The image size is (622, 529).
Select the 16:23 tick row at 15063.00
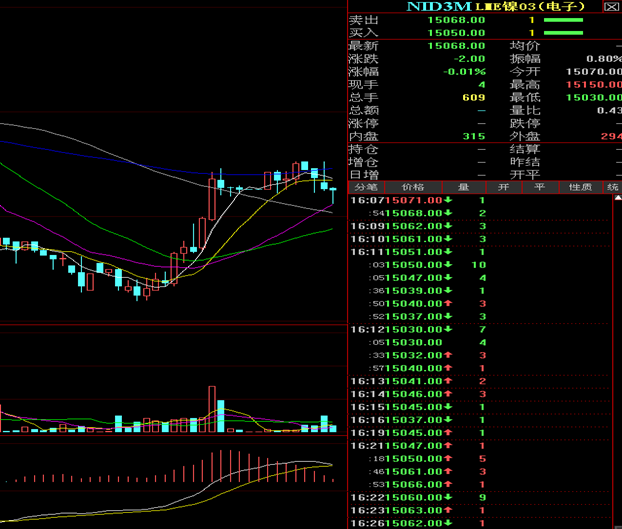(x=480, y=510)
